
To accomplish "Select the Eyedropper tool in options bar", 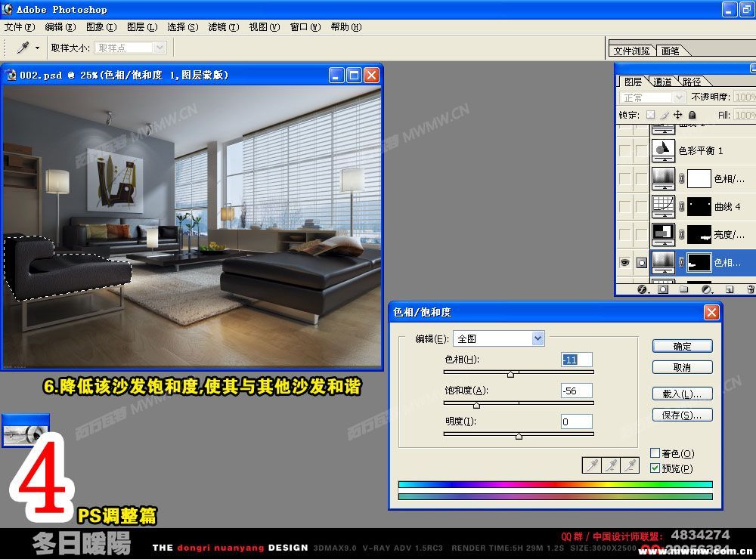I will (x=23, y=48).
